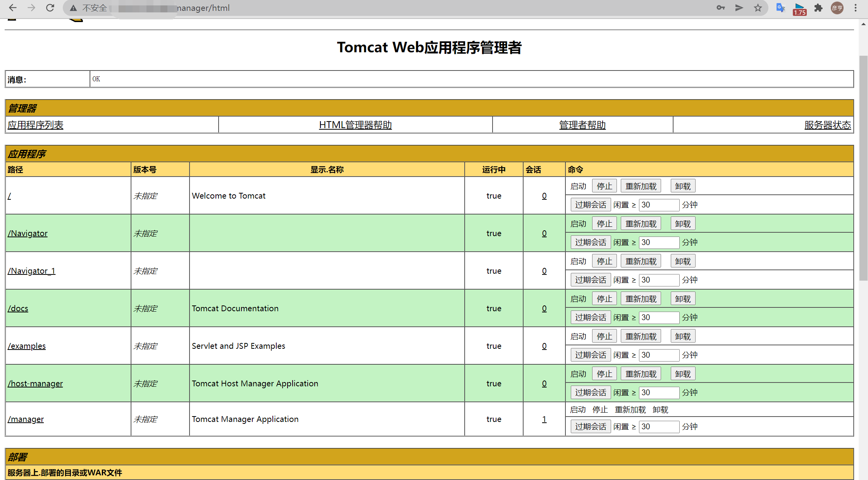Expire sessions for /host-manager
The height and width of the screenshot is (480, 868).
coord(591,393)
